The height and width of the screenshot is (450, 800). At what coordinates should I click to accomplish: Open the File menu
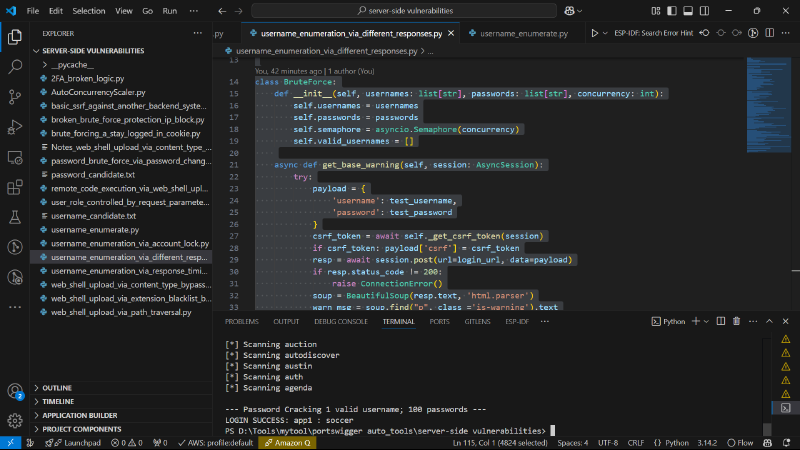click(33, 11)
